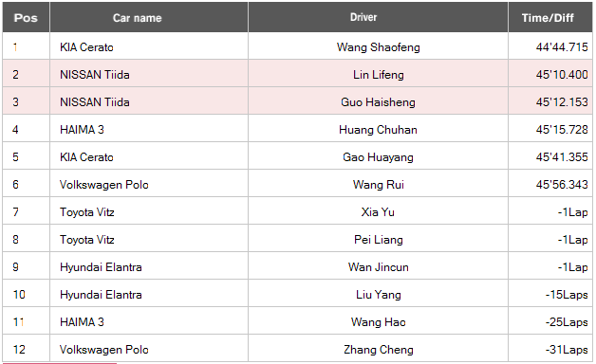Image resolution: width=596 pixels, height=364 pixels.
Task: Click driver Xia Yu
Action: click(378, 211)
